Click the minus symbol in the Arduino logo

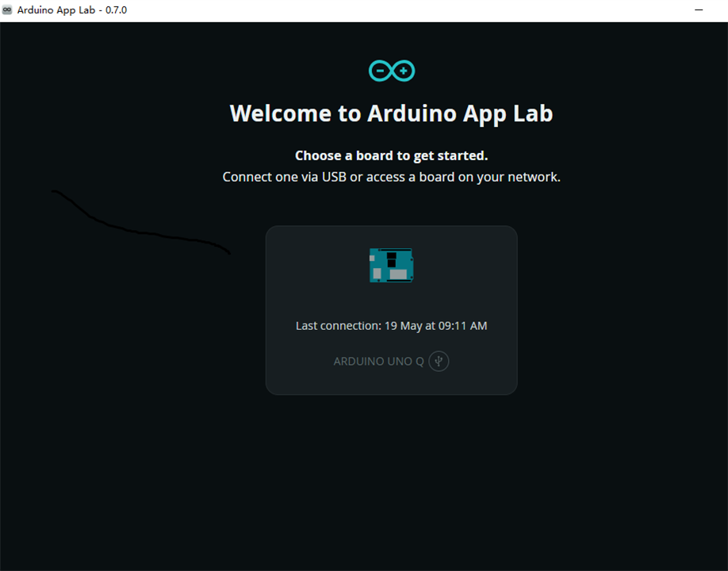tap(380, 71)
